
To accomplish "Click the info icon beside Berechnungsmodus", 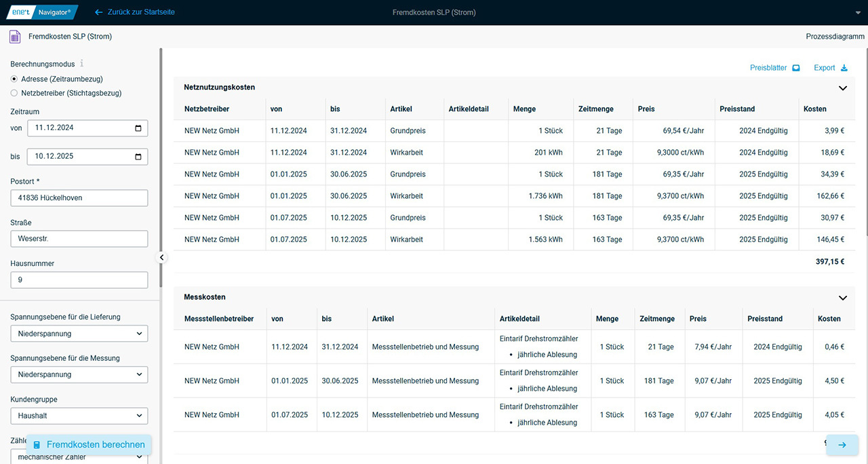I will tap(82, 63).
